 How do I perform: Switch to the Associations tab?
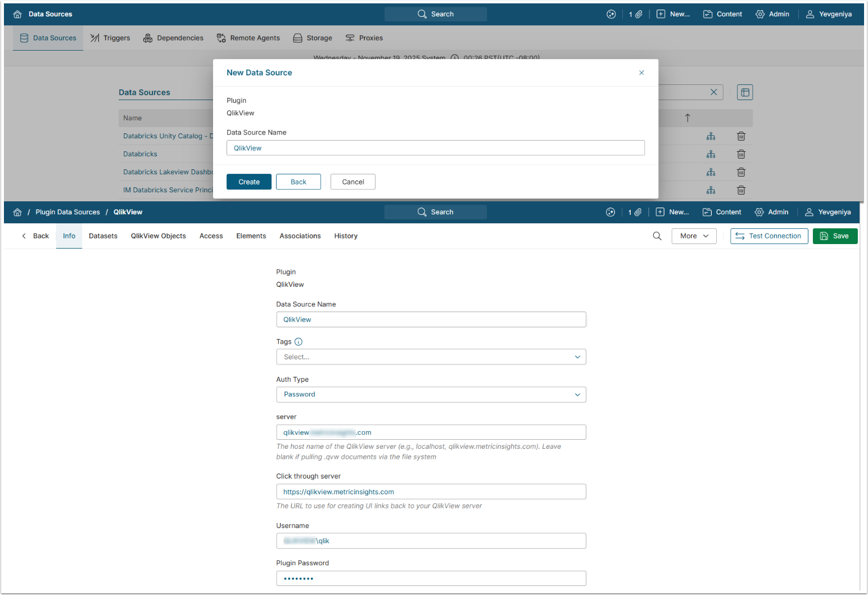[x=300, y=236]
